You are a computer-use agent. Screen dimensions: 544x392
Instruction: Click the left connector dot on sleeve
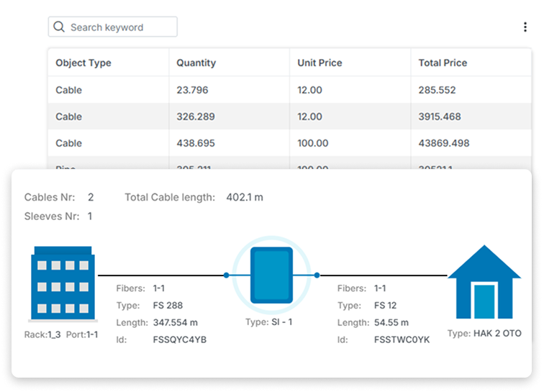click(226, 275)
